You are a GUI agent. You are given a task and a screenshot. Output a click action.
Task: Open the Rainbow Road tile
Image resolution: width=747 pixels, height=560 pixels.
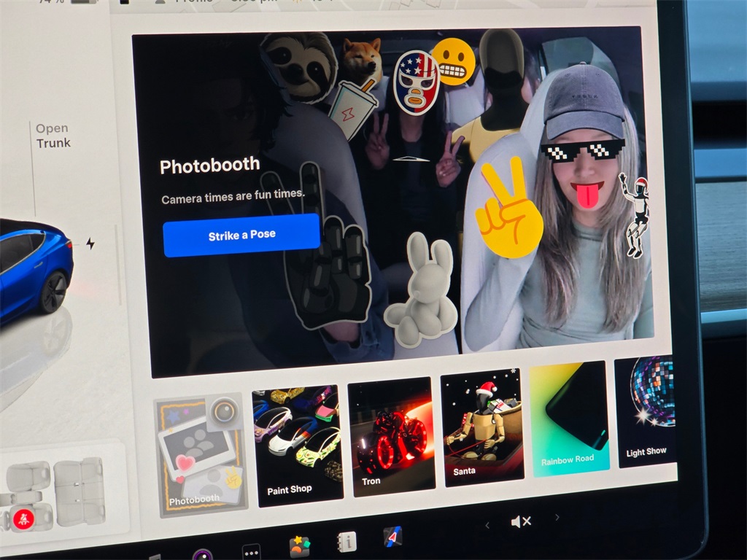568,419
